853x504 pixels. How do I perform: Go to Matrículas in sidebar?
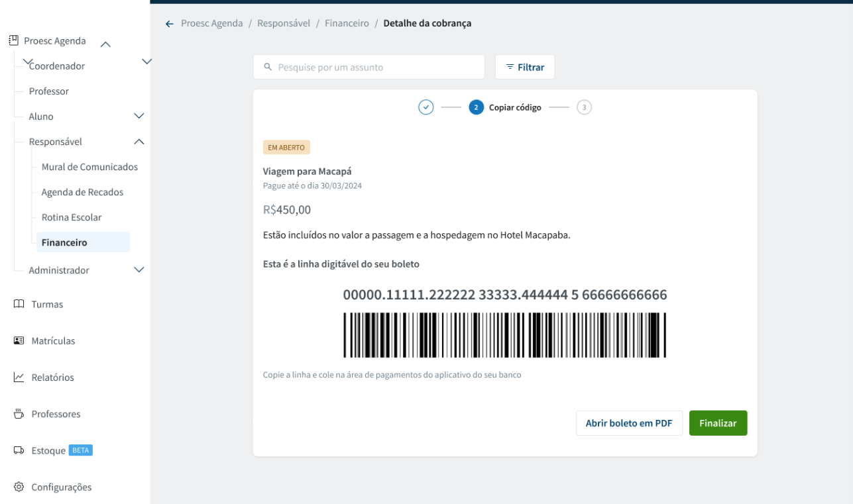(53, 341)
